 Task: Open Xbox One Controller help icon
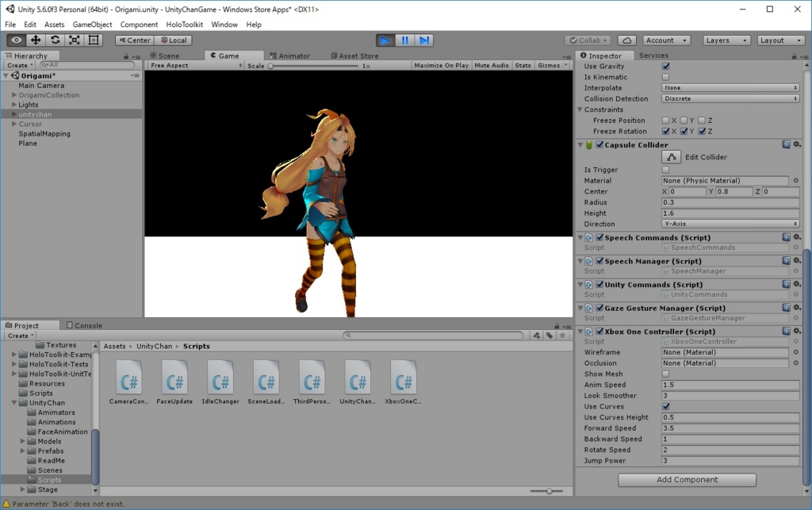(x=786, y=332)
